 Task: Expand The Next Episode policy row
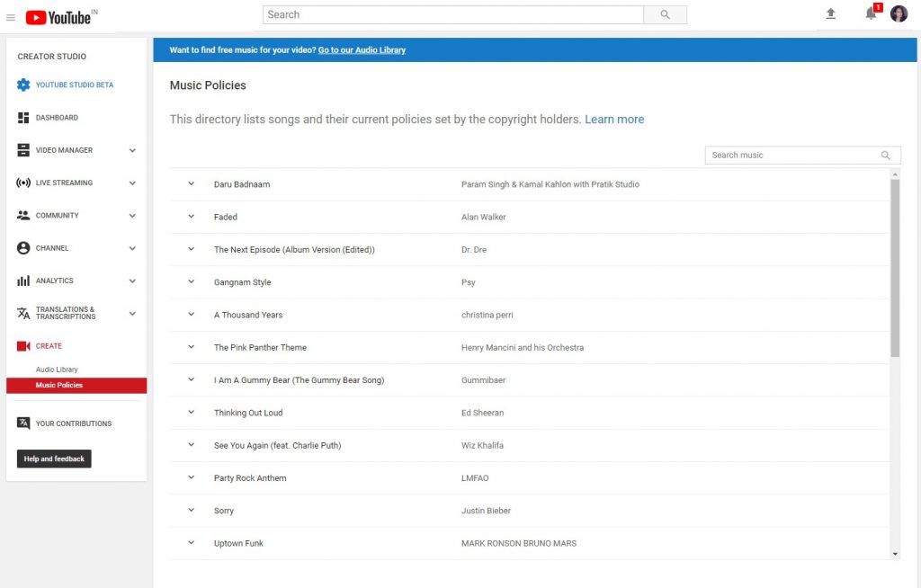click(x=191, y=248)
